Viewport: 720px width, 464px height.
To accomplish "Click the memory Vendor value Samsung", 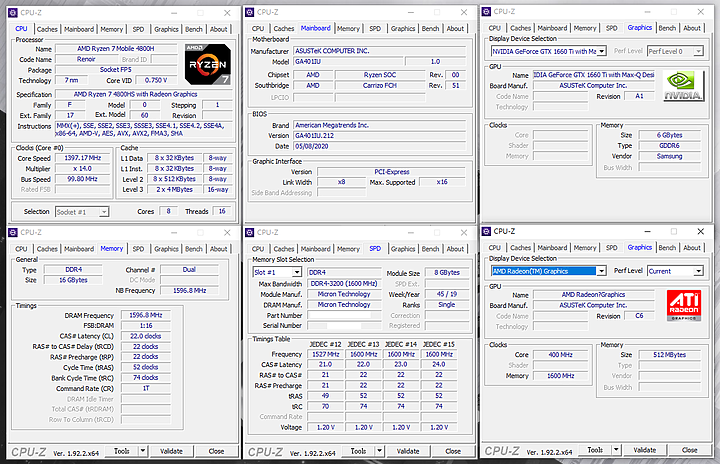I will tap(669, 156).
